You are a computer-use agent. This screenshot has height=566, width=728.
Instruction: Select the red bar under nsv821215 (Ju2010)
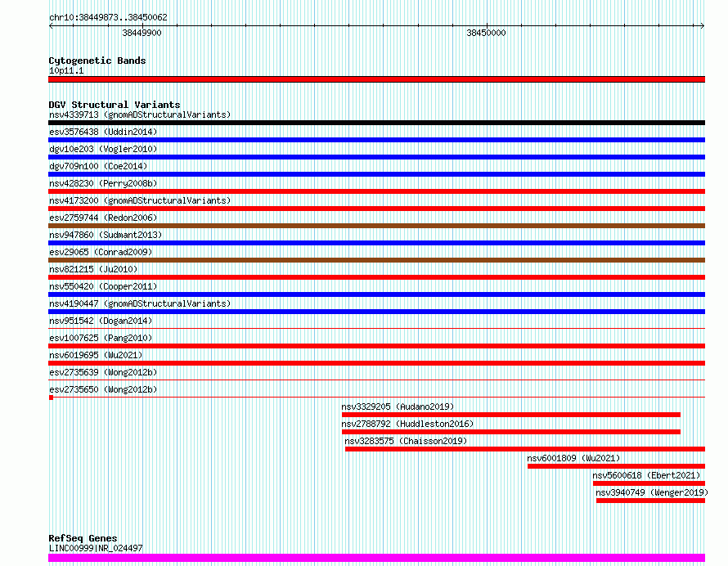(376, 277)
